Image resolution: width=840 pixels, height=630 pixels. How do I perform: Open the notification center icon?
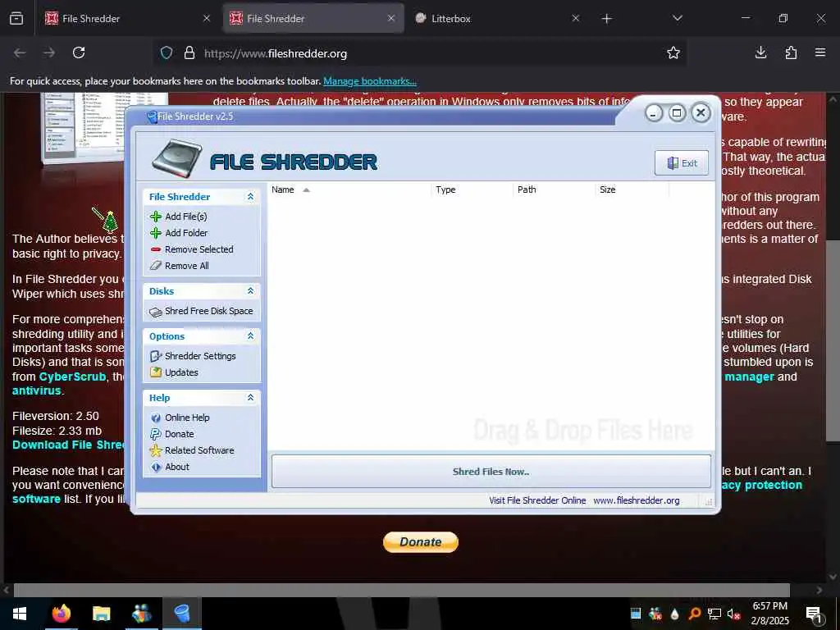(815, 614)
